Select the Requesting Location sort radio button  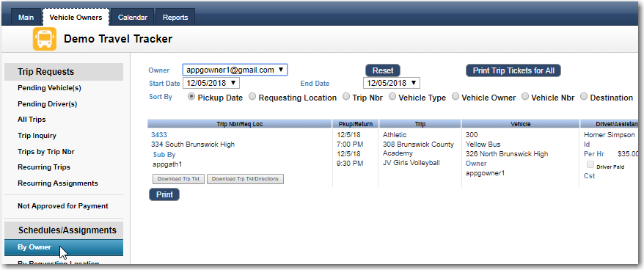coord(252,97)
